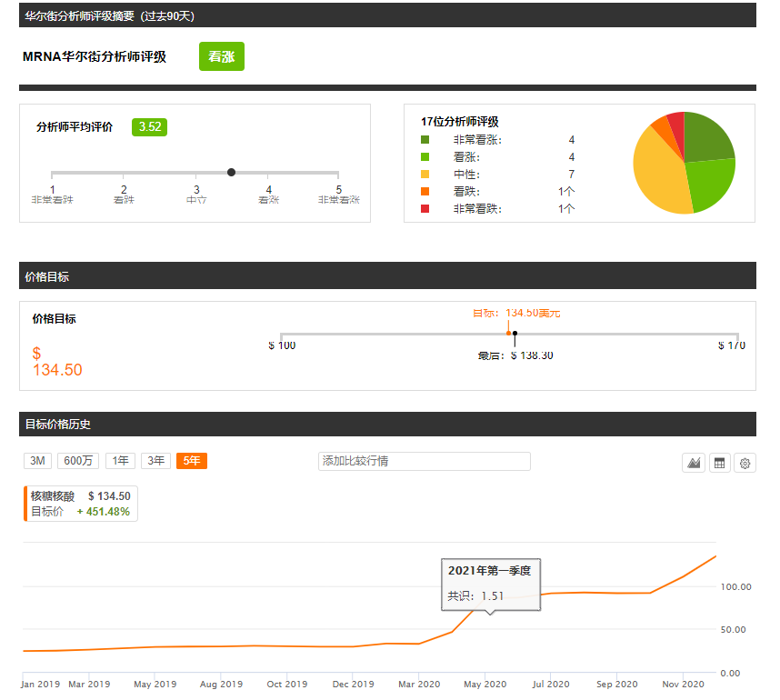Click the orange 看跌 legend swatch

click(x=425, y=192)
